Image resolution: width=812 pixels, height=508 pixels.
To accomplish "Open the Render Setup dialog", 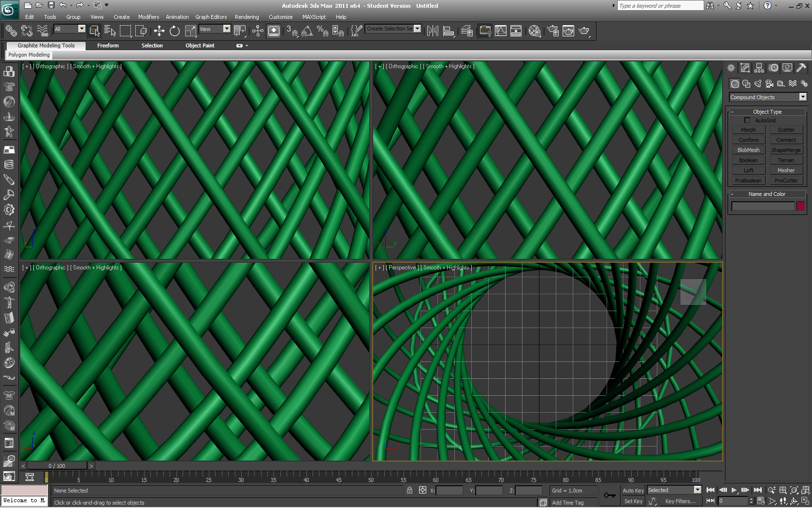I will click(x=553, y=31).
